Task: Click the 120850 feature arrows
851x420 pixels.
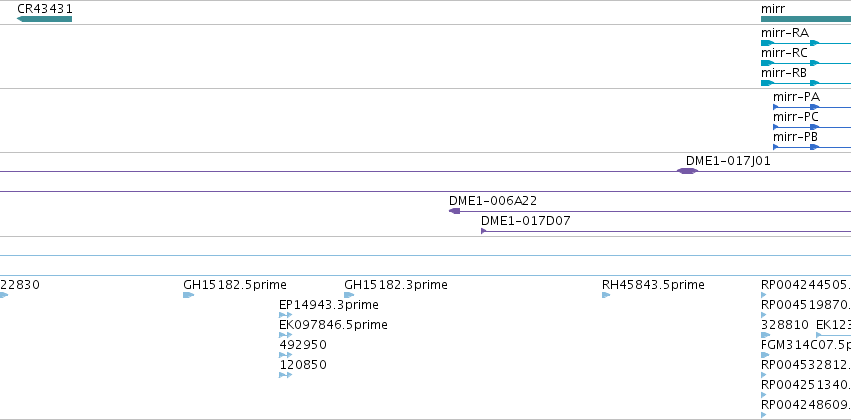Action: click(285, 375)
